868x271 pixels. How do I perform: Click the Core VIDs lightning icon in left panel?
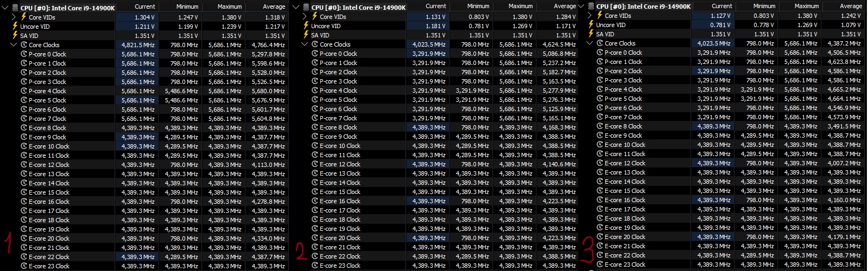pyautogui.click(x=23, y=17)
